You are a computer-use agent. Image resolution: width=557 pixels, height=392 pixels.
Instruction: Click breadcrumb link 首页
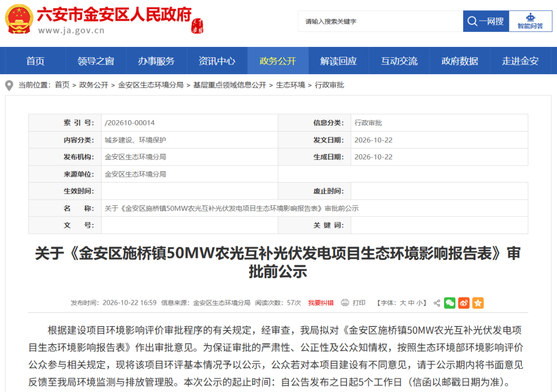pyautogui.click(x=62, y=85)
